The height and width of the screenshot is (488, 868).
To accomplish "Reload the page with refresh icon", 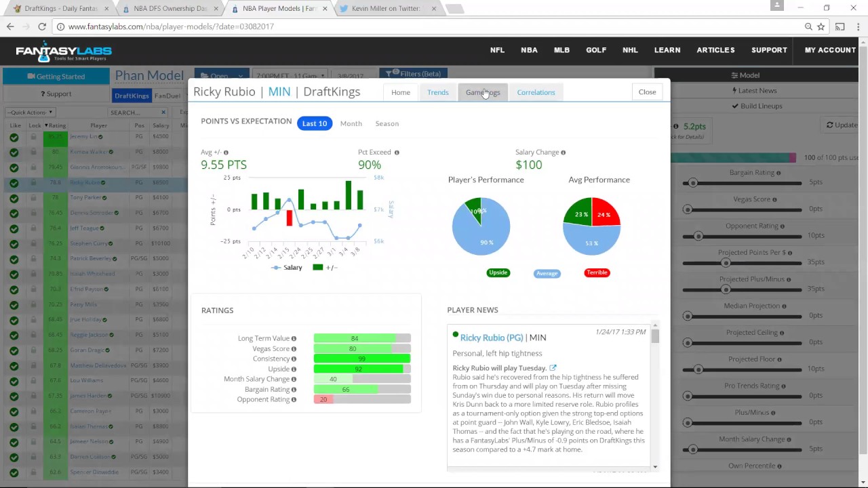I will point(42,26).
